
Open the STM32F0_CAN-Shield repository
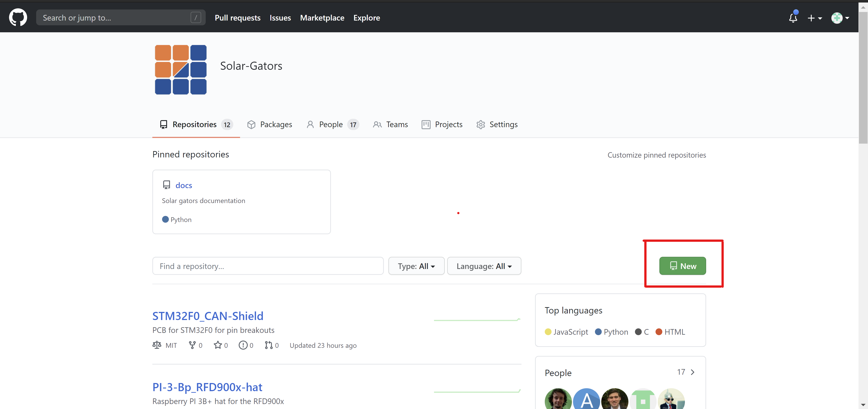[208, 316]
